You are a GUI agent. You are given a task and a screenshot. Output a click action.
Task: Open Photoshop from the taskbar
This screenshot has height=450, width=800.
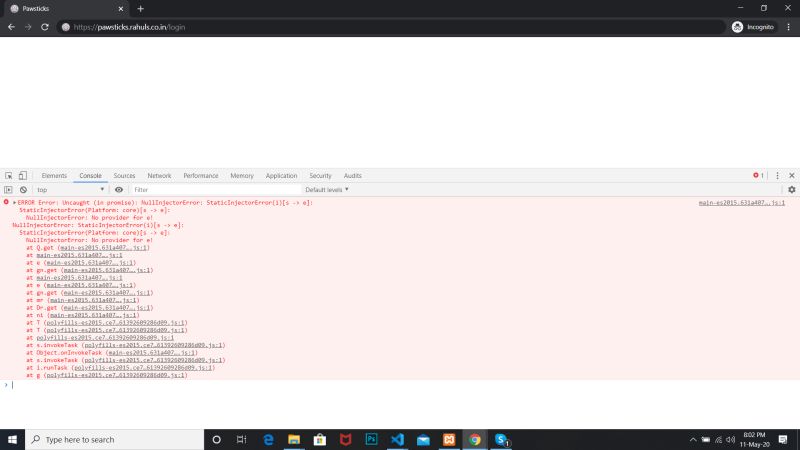pos(371,439)
